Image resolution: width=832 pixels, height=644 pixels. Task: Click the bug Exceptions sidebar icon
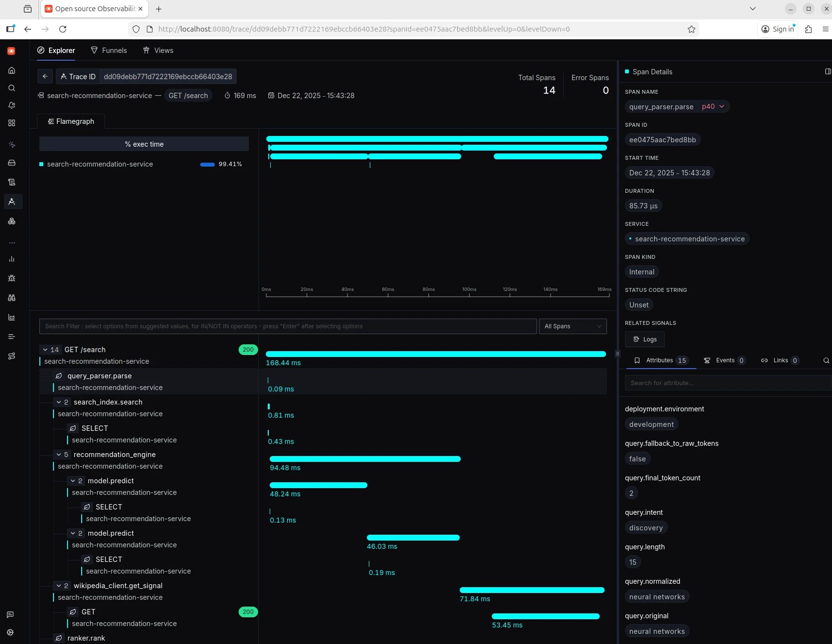tap(12, 278)
